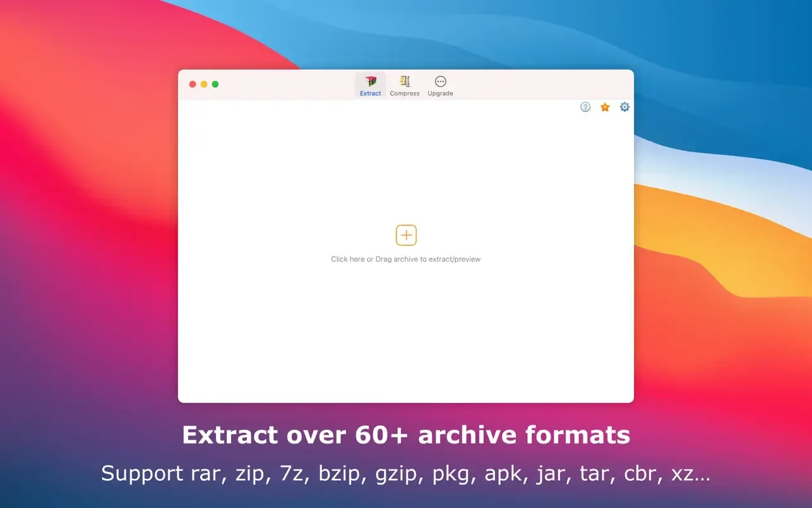Open the Upgrade screen from the toolbar

point(440,85)
